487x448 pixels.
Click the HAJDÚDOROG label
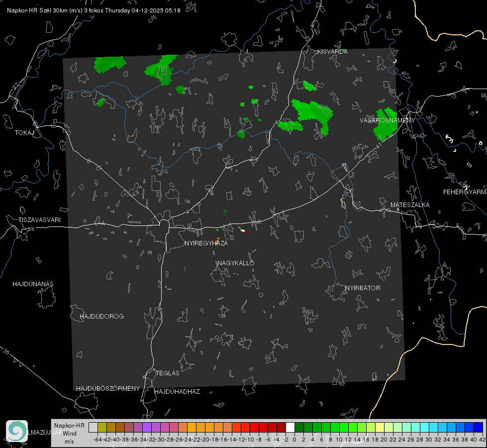coord(101,316)
